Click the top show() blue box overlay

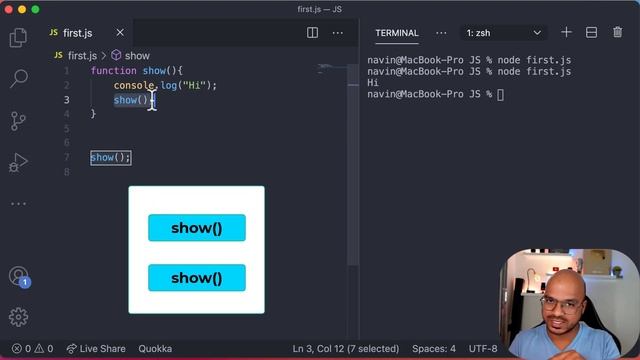coord(197,228)
